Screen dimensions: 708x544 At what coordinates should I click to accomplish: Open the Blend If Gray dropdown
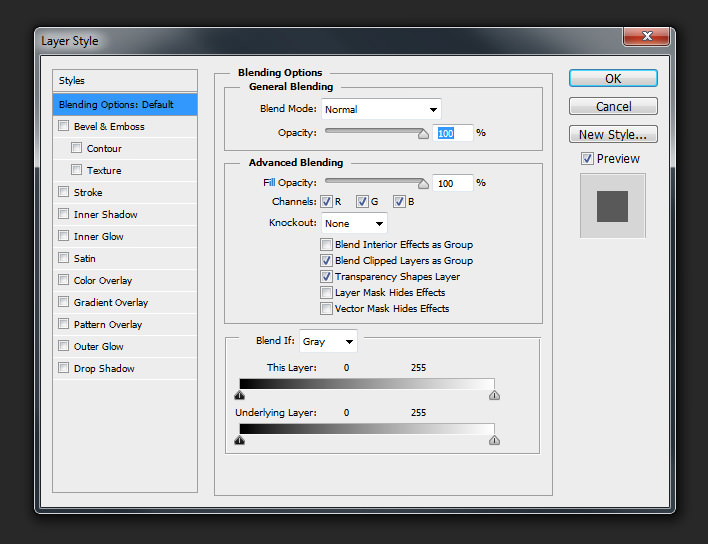point(328,341)
